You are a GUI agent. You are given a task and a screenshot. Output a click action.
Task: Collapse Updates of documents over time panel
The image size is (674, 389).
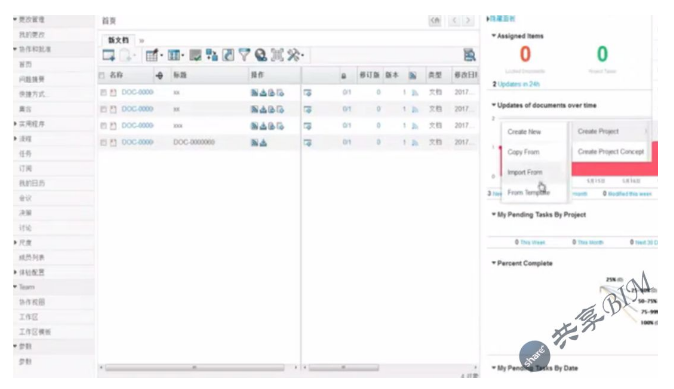point(494,105)
